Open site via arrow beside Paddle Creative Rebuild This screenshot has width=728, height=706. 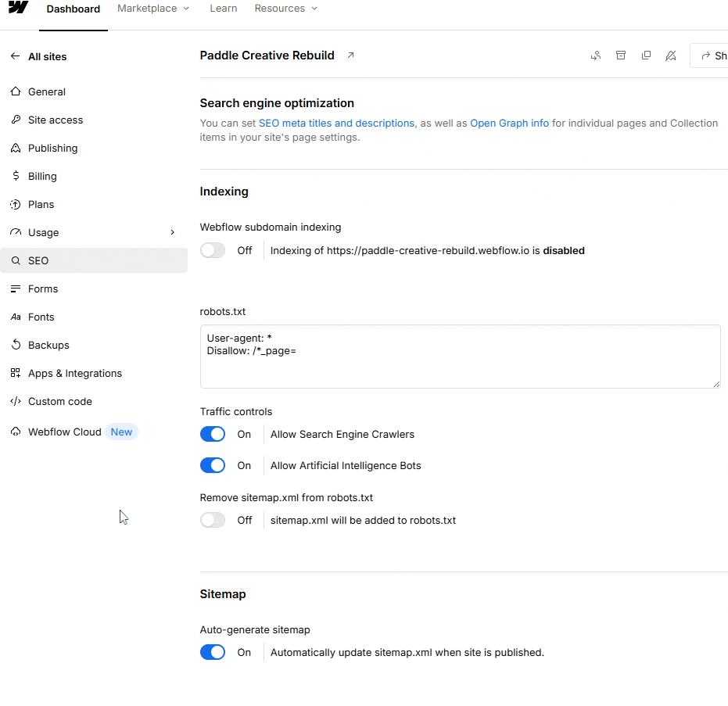pos(351,56)
